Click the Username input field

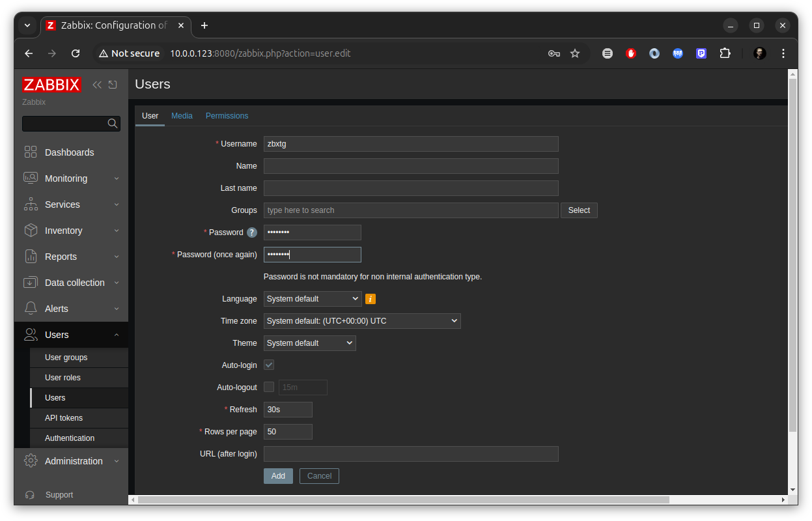pyautogui.click(x=411, y=143)
